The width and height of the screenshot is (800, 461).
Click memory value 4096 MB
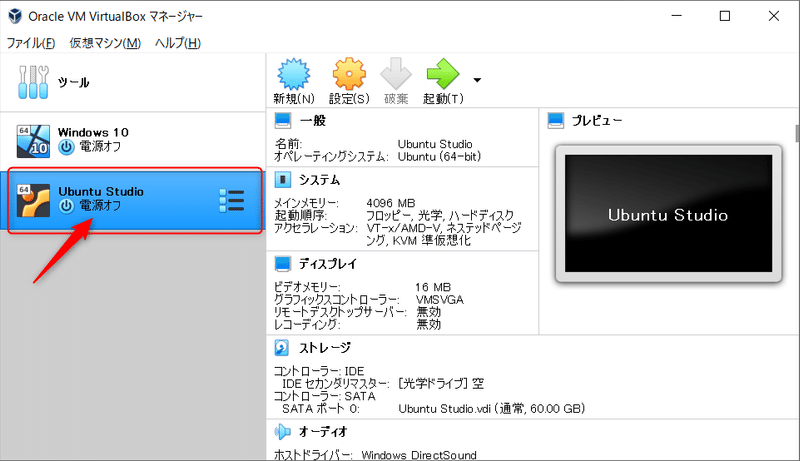click(391, 203)
